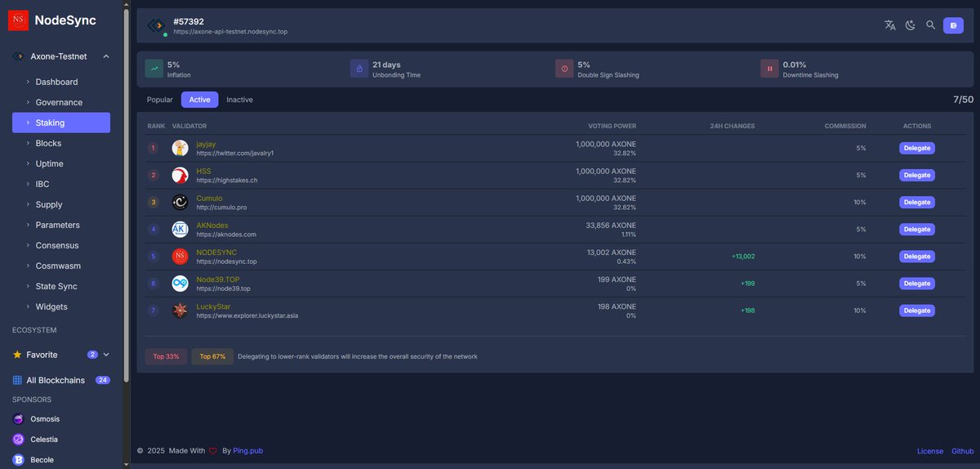Open the wallet button in header
This screenshot has height=469, width=980.
[953, 25]
